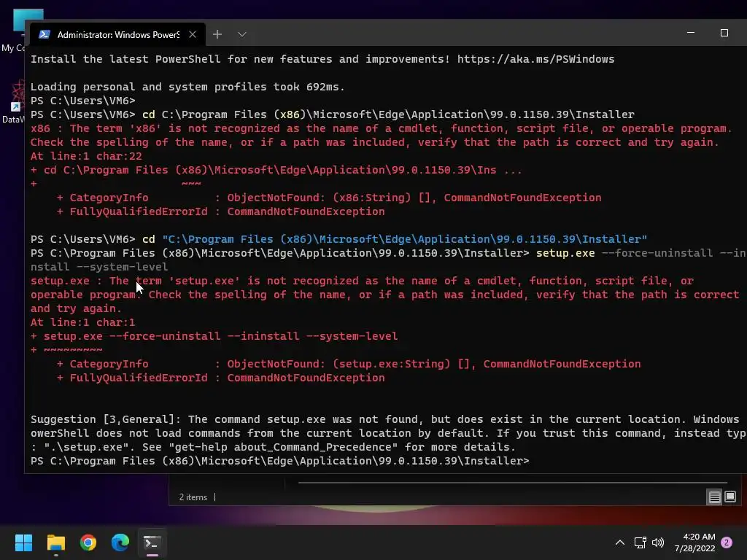Viewport: 747px width, 560px height.
Task: Click the yellow setup.exe command text
Action: (x=565, y=253)
